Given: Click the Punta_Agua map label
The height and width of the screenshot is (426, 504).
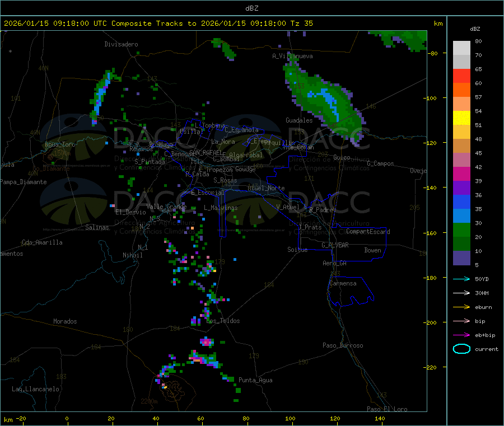Looking at the screenshot, I should click(255, 380).
